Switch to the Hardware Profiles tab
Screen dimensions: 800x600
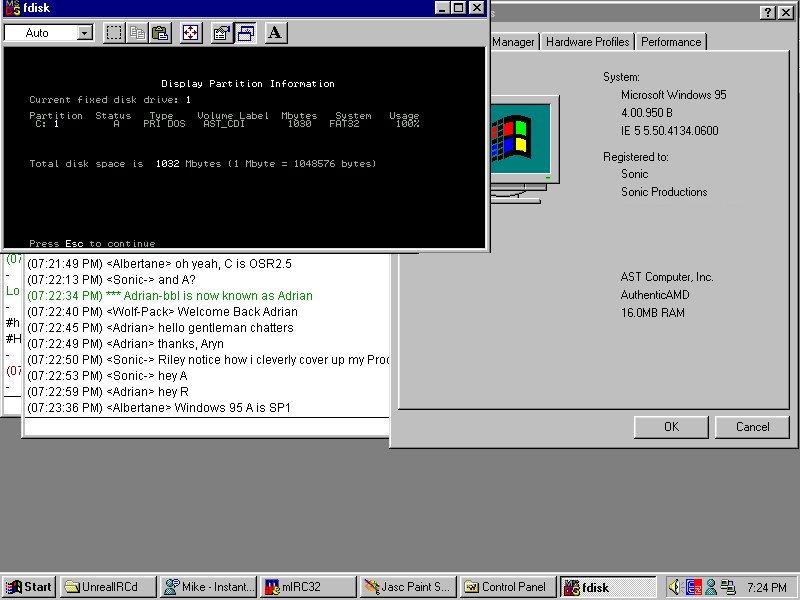pyautogui.click(x=587, y=42)
